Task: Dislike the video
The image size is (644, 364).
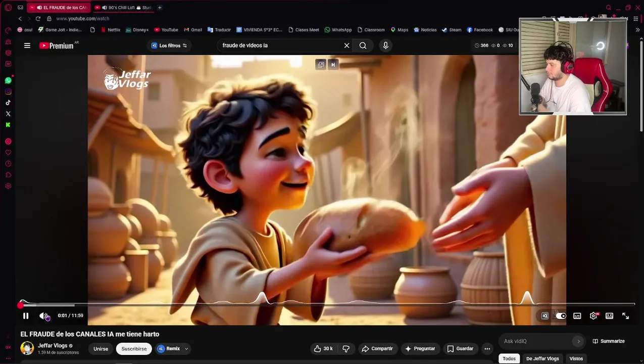Action: pyautogui.click(x=346, y=348)
